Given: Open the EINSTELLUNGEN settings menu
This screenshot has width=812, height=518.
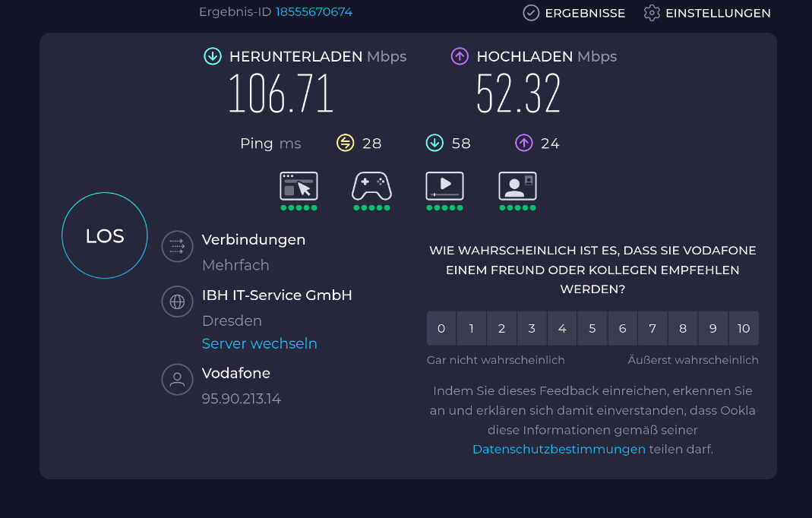Looking at the screenshot, I should click(x=707, y=13).
